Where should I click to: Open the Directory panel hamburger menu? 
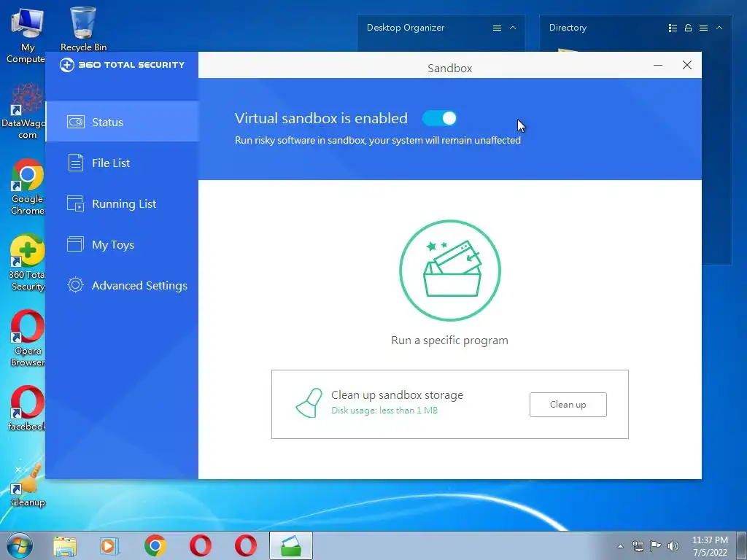[x=703, y=28]
